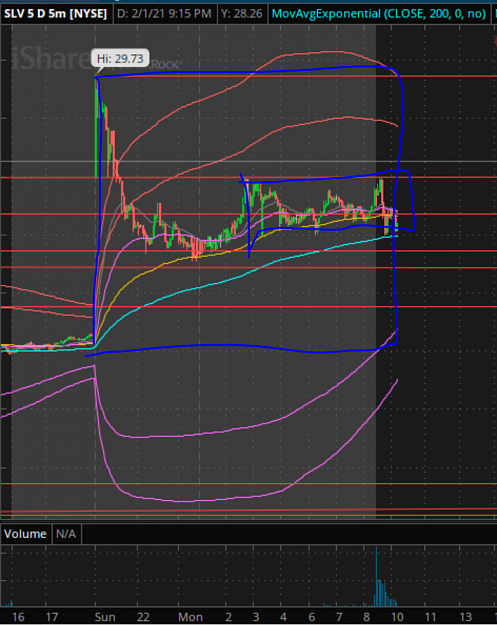Click the 17 label on time axis
The image size is (497, 625).
coord(52,617)
